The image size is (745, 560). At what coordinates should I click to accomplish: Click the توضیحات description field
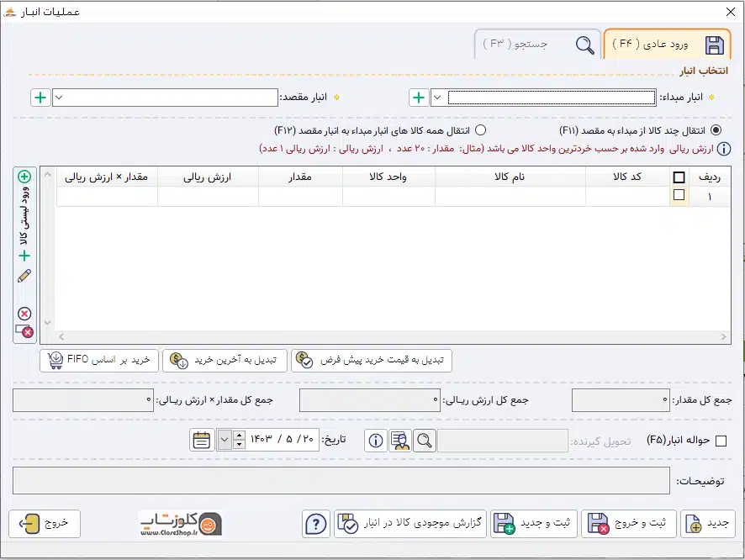(341, 481)
